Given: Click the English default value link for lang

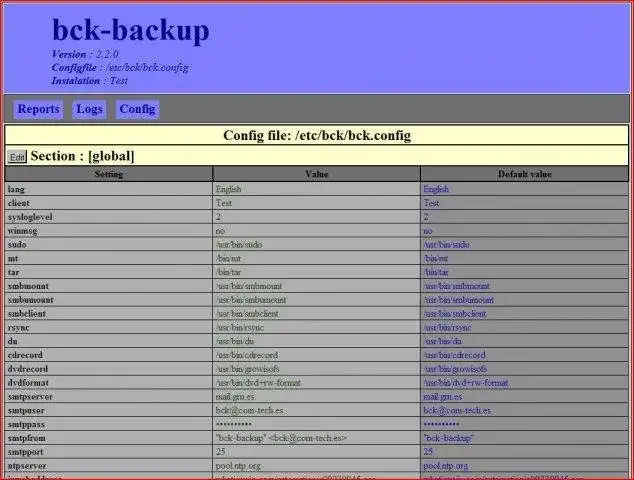Looking at the screenshot, I should click(436, 189).
